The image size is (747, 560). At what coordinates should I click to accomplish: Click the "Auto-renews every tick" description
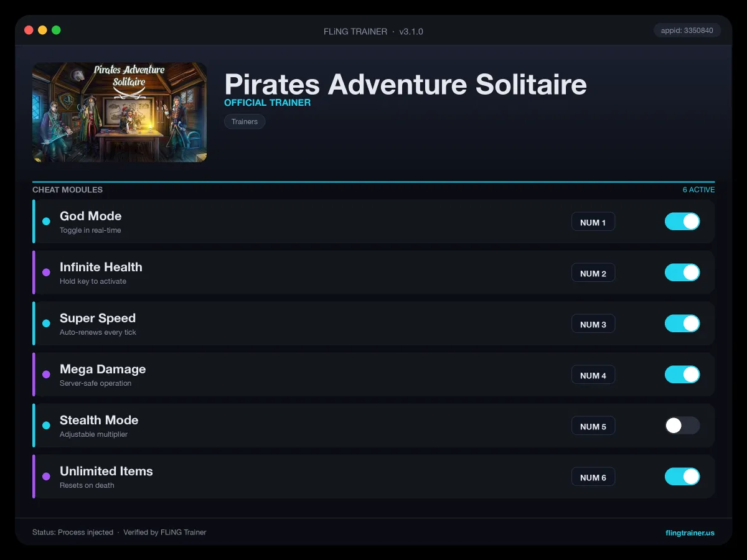[98, 332]
